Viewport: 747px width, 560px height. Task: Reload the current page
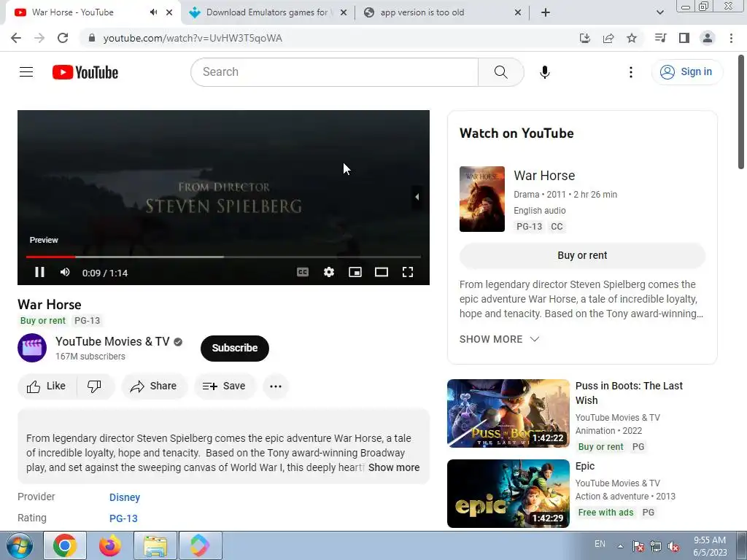coord(63,38)
